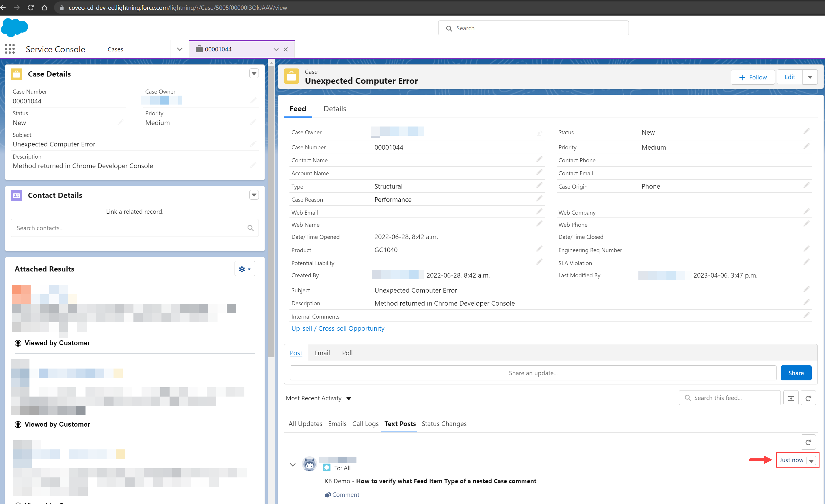
Task: Open the App Launcher waffle icon
Action: pyautogui.click(x=10, y=49)
